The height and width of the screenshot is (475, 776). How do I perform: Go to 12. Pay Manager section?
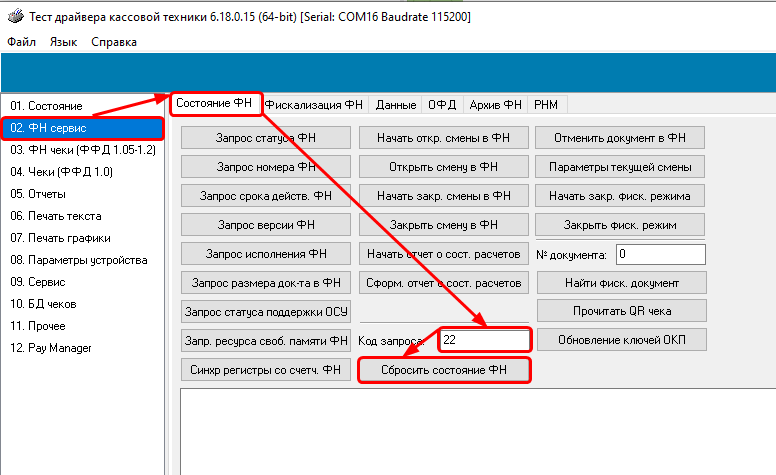51,348
